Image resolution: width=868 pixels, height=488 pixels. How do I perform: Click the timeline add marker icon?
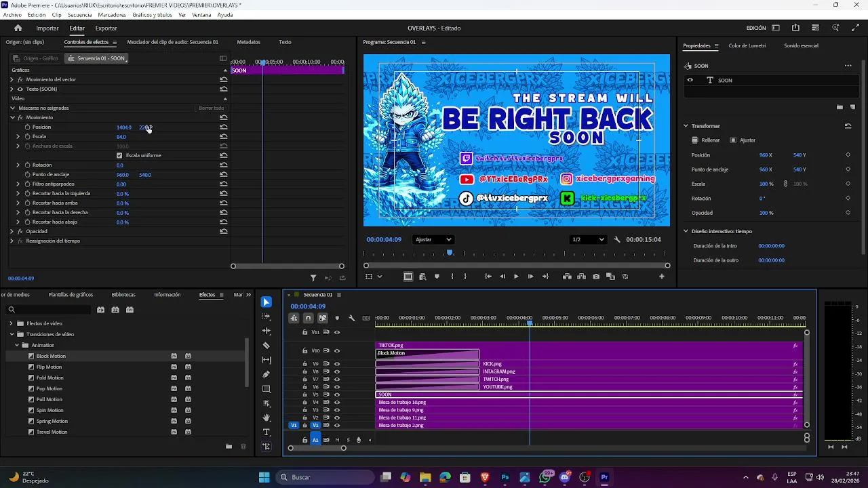337,318
